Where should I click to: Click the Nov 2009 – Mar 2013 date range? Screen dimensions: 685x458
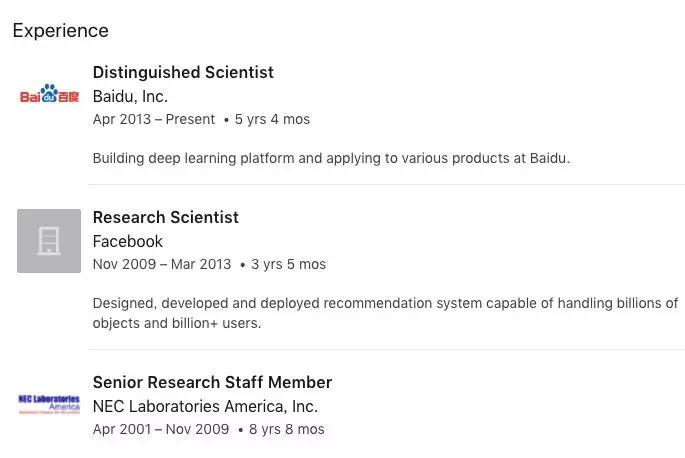coord(162,264)
